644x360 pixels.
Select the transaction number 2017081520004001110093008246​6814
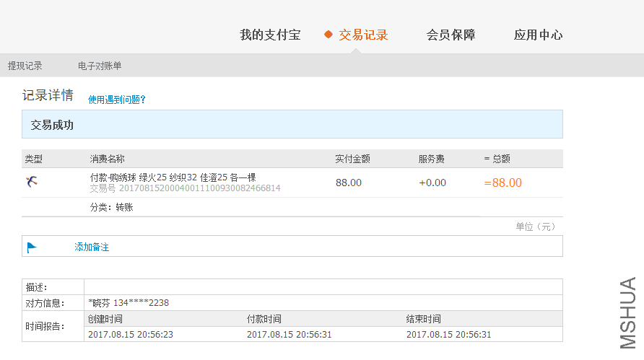point(199,188)
